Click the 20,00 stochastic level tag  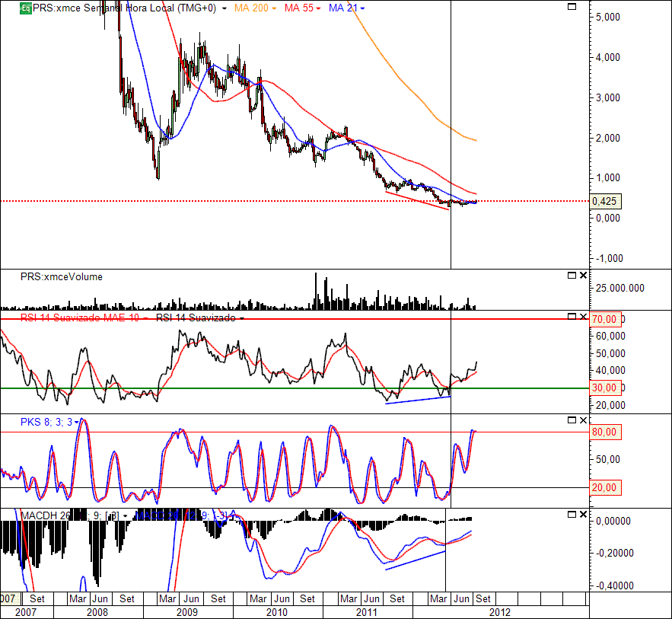pos(605,488)
